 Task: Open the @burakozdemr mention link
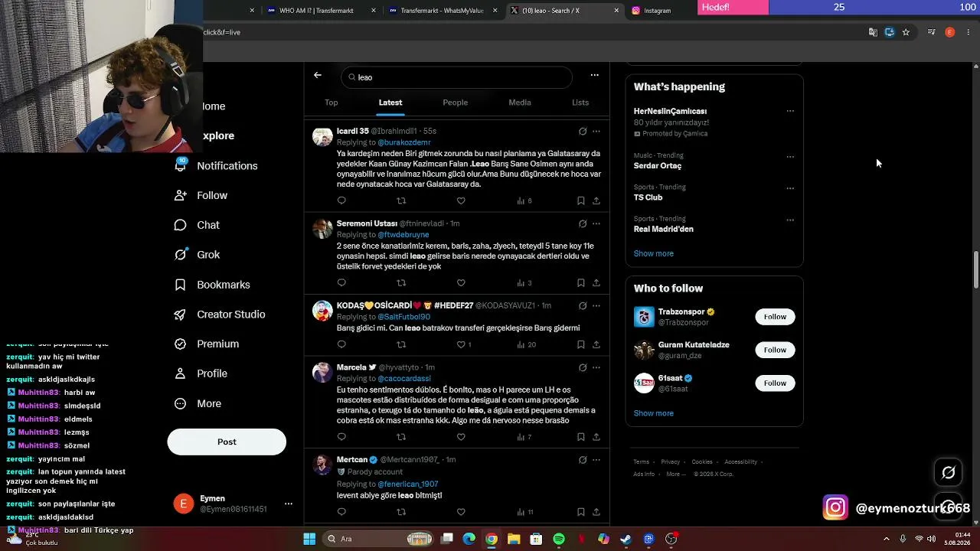[404, 142]
